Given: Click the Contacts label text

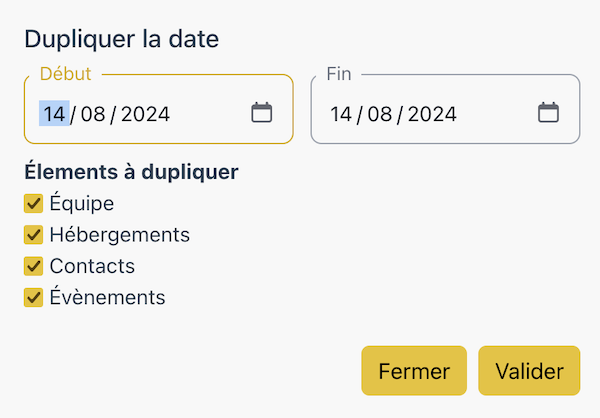Looking at the screenshot, I should click(92, 266).
